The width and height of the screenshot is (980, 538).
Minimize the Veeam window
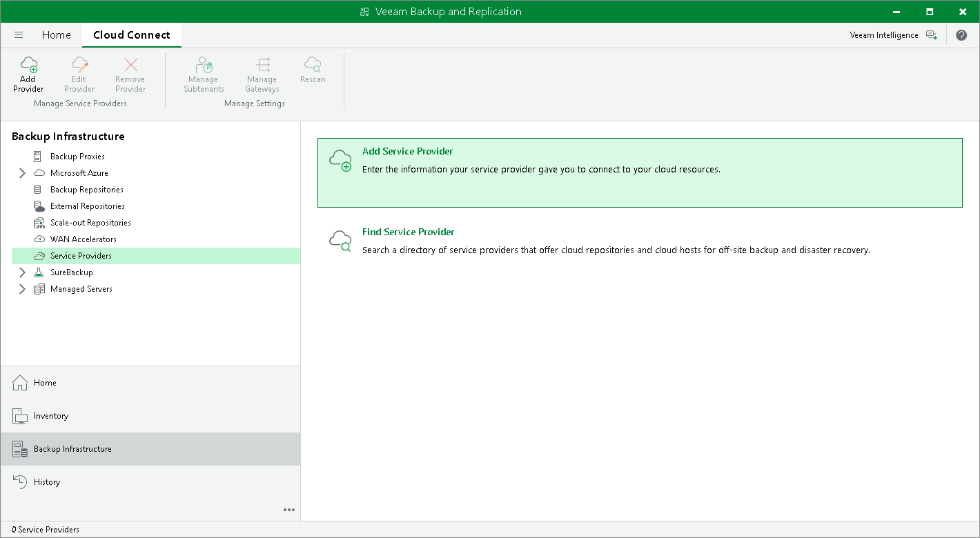coord(896,12)
